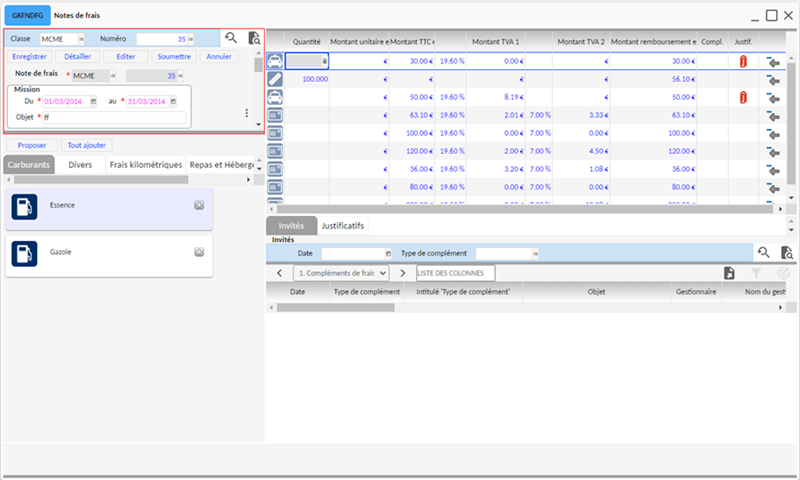The width and height of the screenshot is (800, 480).
Task: Click the magnifier search icon beside Numéro
Action: click(231, 38)
